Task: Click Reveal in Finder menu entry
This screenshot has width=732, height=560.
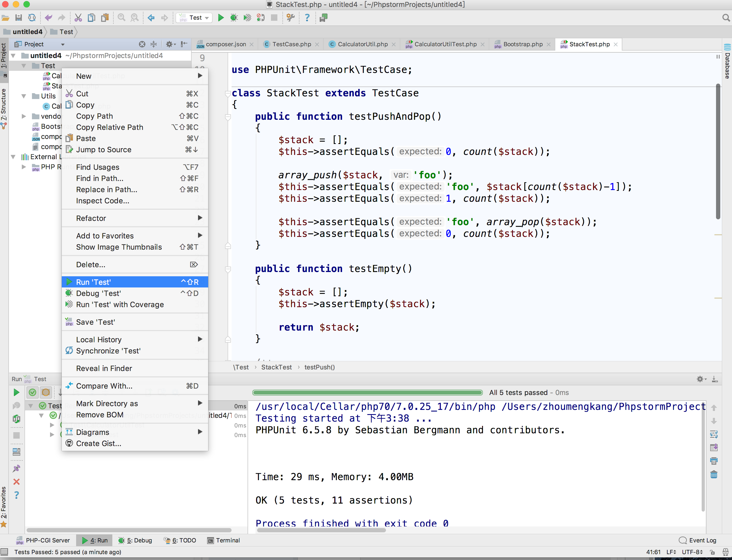Action: tap(135, 368)
